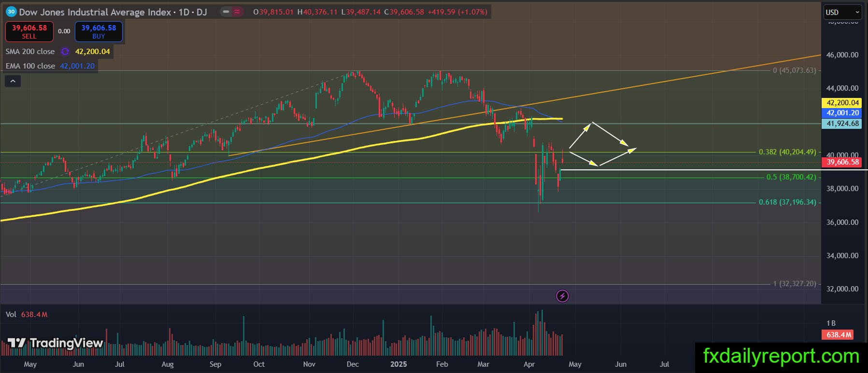
Task: Click the blue 42,001.20 price axis label
Action: click(x=842, y=113)
